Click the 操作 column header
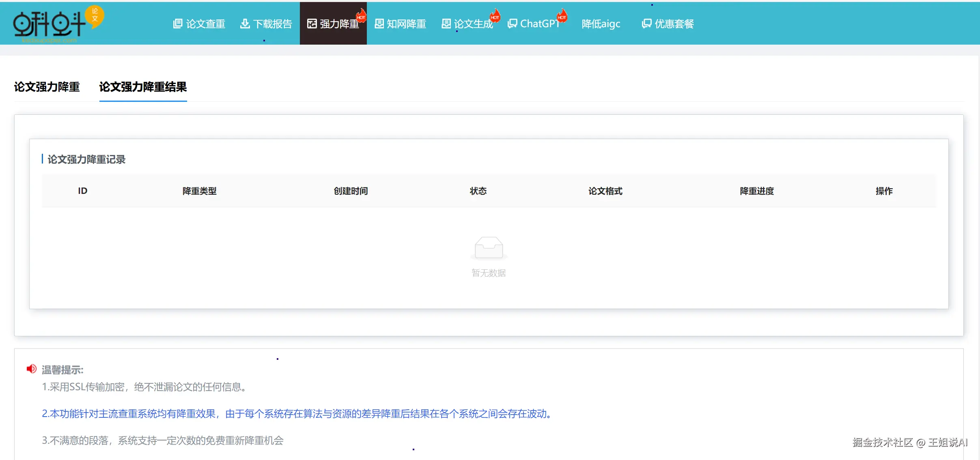Image resolution: width=980 pixels, height=460 pixels. pyautogui.click(x=884, y=191)
